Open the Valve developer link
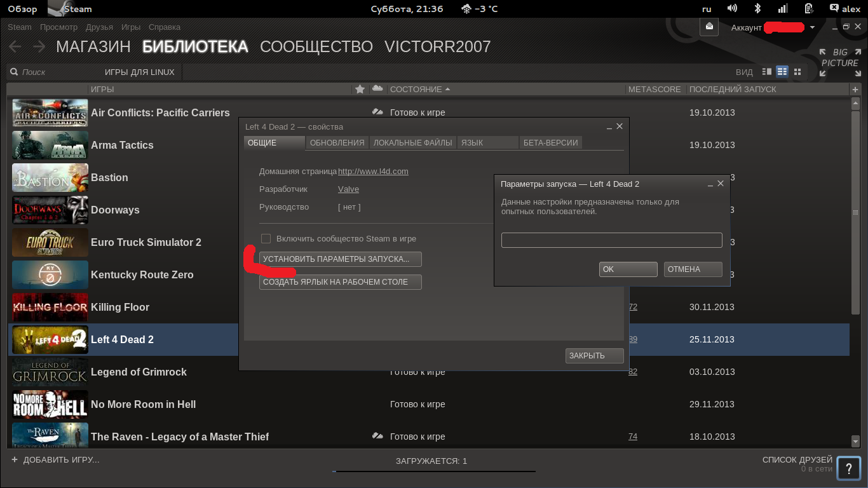 348,189
